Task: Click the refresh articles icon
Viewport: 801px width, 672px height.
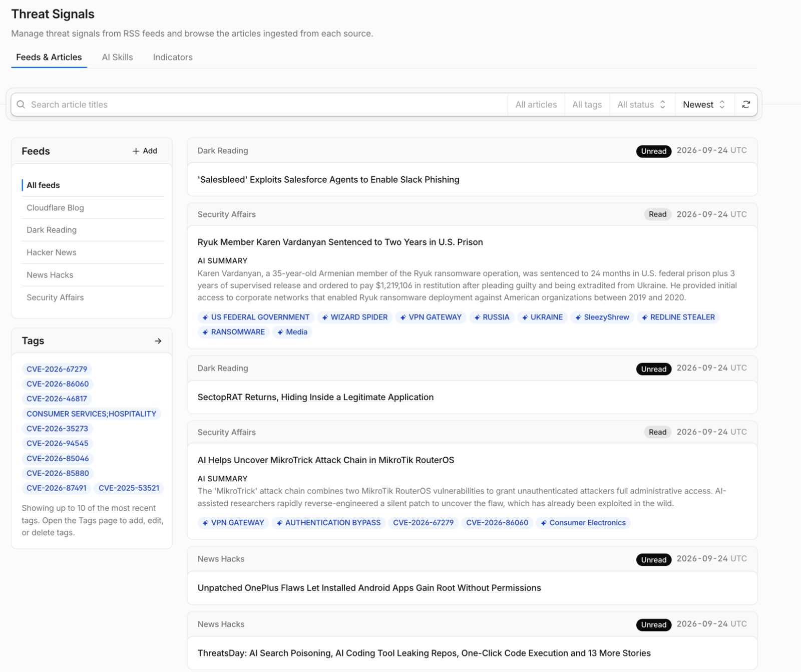Action: tap(746, 105)
